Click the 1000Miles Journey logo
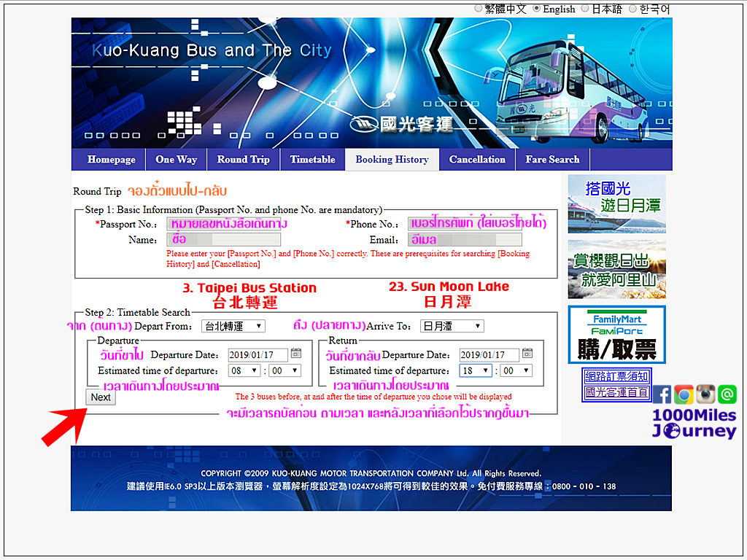747x560 pixels. click(x=694, y=423)
